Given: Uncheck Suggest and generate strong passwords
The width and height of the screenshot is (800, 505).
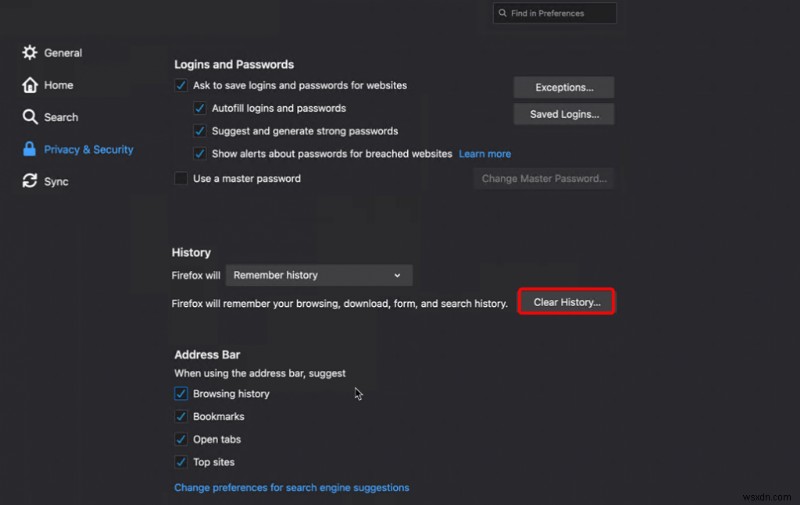Looking at the screenshot, I should click(200, 131).
